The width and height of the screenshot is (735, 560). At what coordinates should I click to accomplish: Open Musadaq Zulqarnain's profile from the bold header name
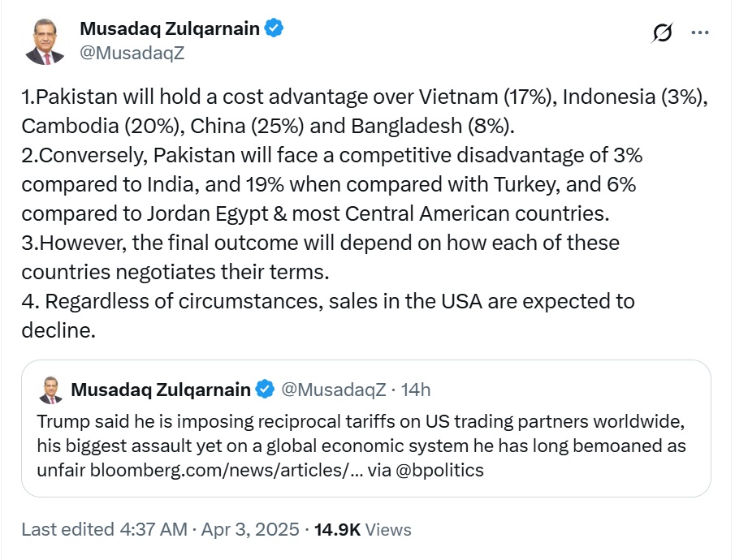tap(169, 28)
